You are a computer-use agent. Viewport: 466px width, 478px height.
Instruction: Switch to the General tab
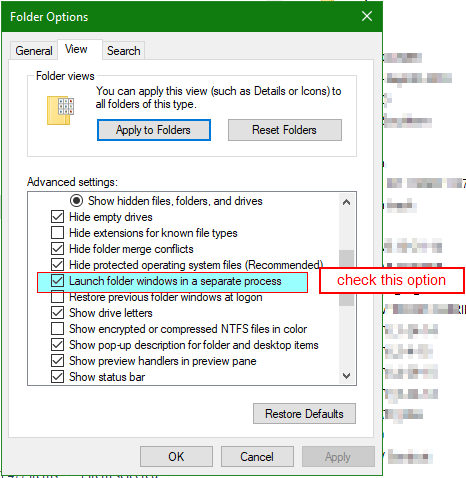[x=34, y=51]
